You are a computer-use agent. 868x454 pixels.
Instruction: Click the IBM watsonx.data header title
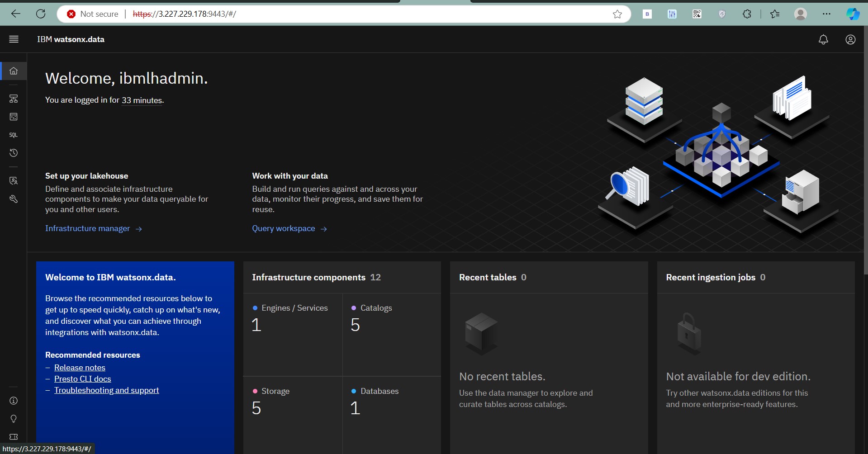[71, 39]
